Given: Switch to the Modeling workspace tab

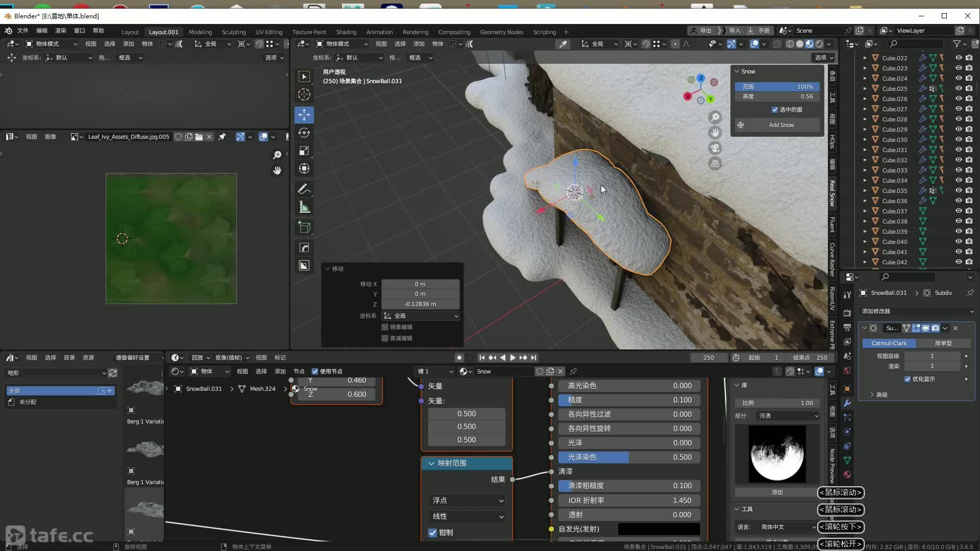Looking at the screenshot, I should click(x=200, y=32).
